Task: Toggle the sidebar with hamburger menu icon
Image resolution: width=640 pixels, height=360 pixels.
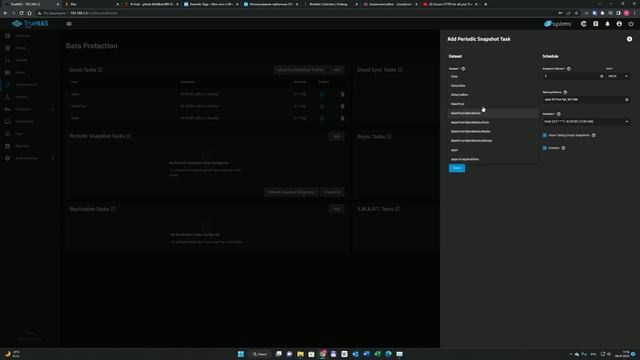Action: (x=69, y=24)
